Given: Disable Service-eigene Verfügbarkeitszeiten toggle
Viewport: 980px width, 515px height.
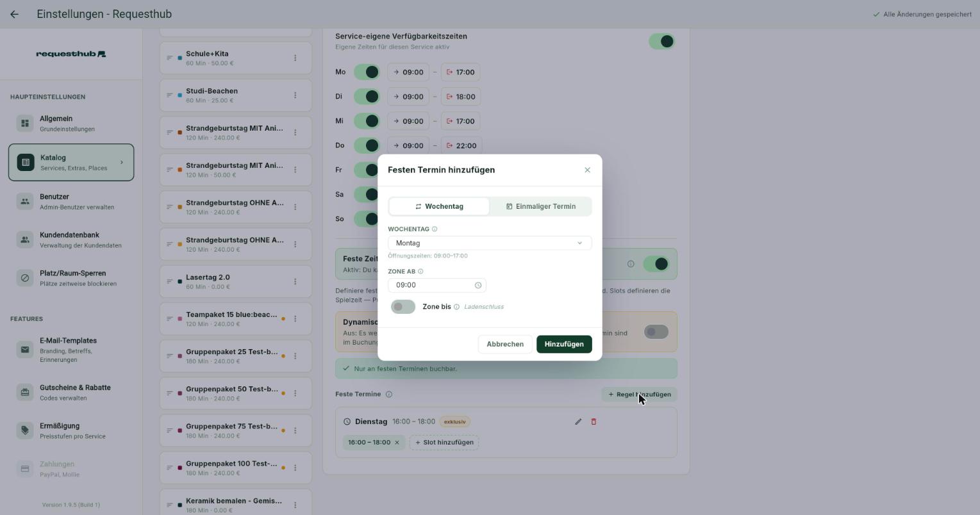Looking at the screenshot, I should click(662, 41).
